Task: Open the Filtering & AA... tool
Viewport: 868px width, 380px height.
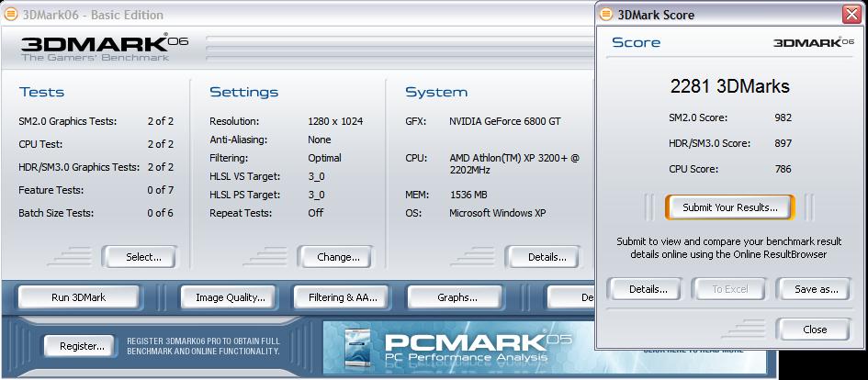Action: pos(343,297)
